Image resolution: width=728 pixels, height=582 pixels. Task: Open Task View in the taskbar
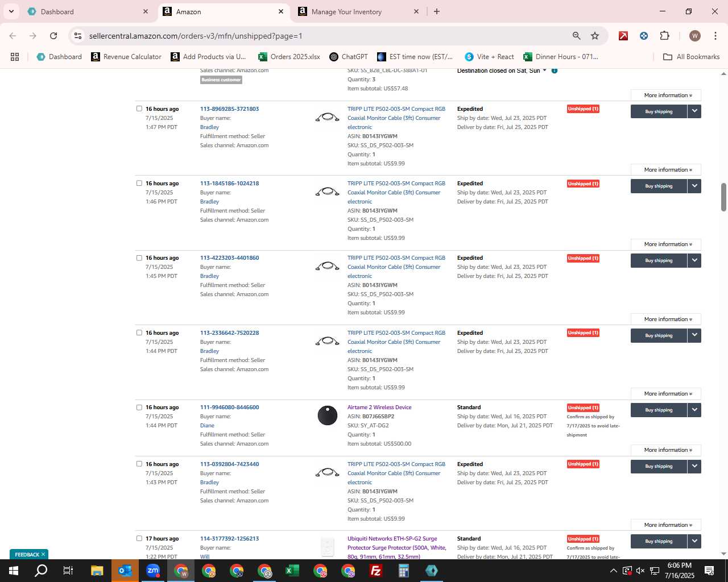(68, 571)
